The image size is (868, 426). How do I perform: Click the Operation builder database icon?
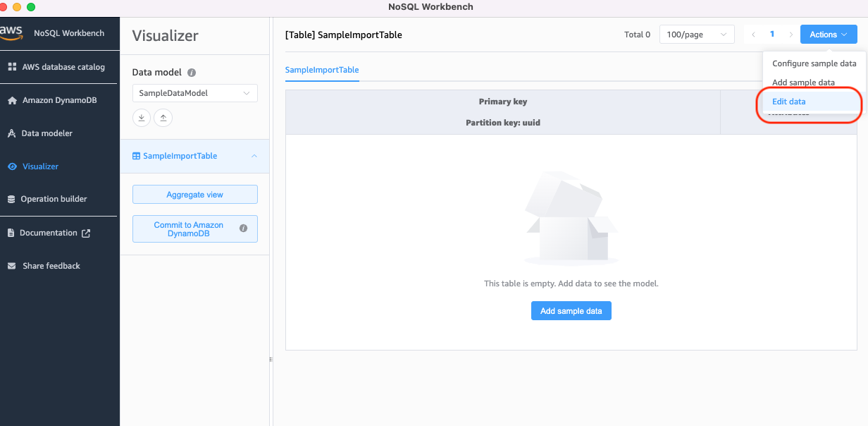pos(11,199)
